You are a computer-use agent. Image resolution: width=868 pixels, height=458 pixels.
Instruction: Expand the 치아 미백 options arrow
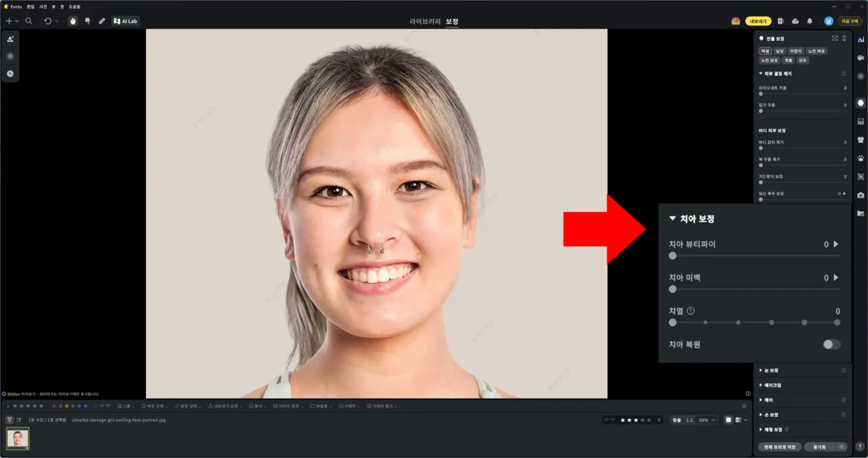(x=836, y=278)
